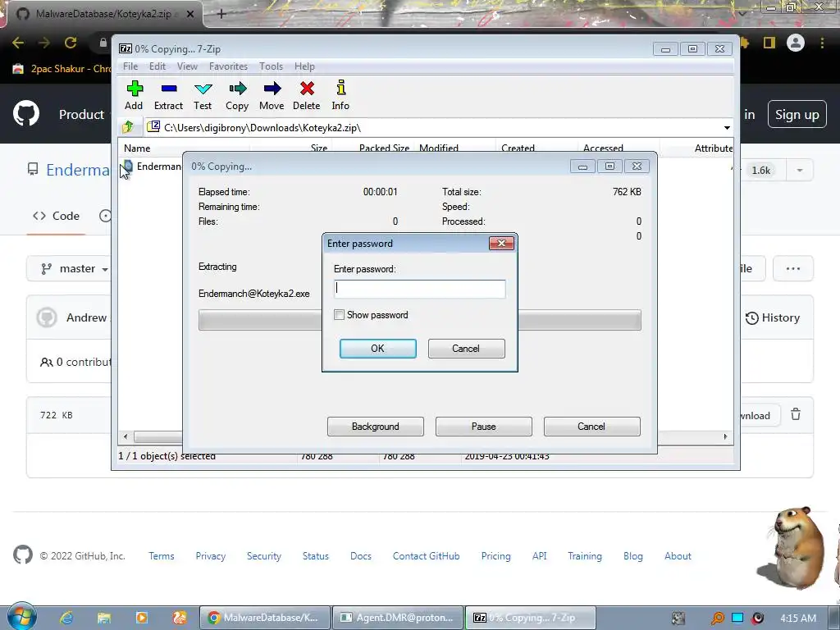Open a new Chrome tab
Screen dimensions: 840x630
(x=221, y=14)
